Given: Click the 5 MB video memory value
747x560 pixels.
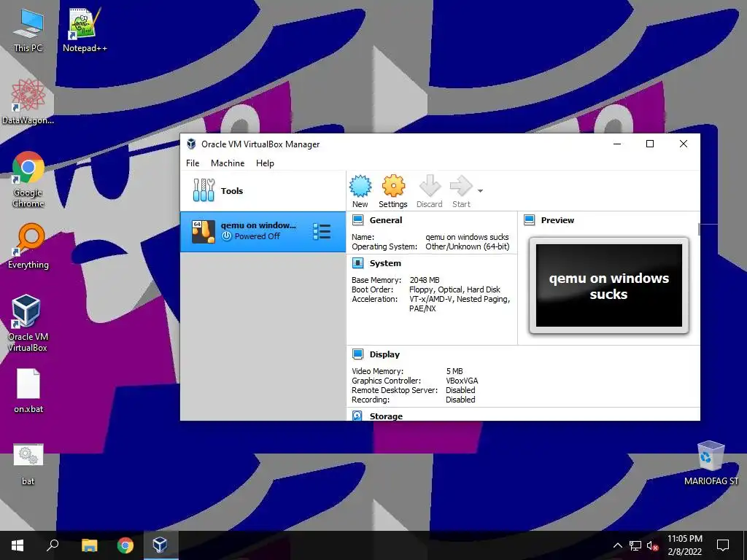Looking at the screenshot, I should [x=454, y=371].
